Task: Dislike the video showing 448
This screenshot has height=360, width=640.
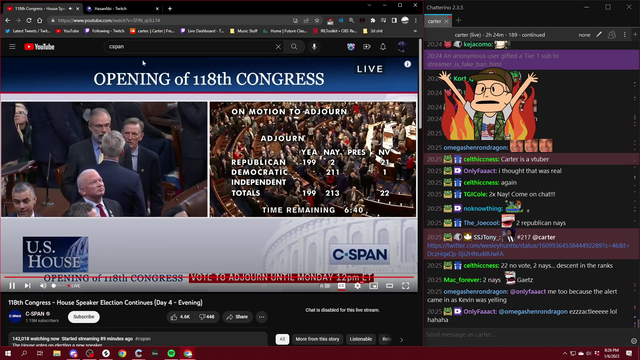Action: point(207,317)
